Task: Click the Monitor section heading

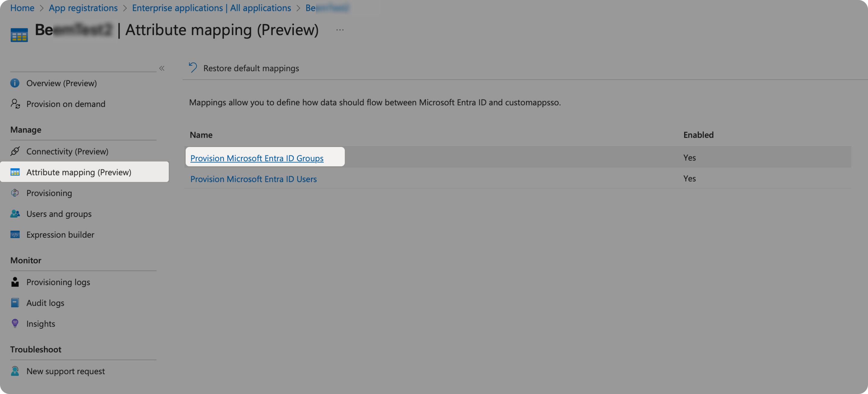Action: (x=26, y=260)
